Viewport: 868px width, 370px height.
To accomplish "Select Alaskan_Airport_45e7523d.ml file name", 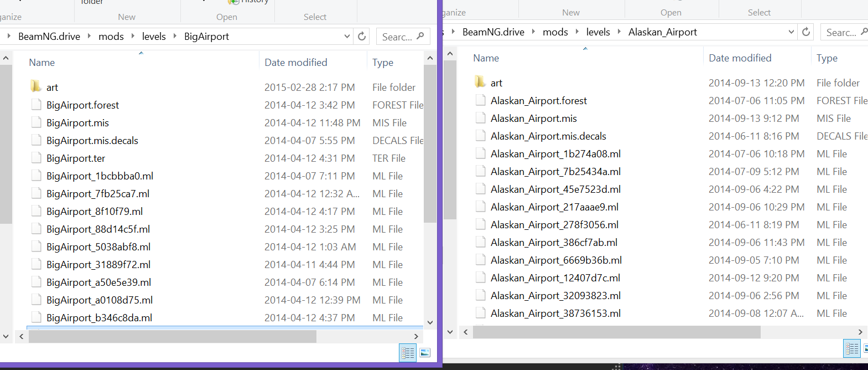I will (556, 189).
